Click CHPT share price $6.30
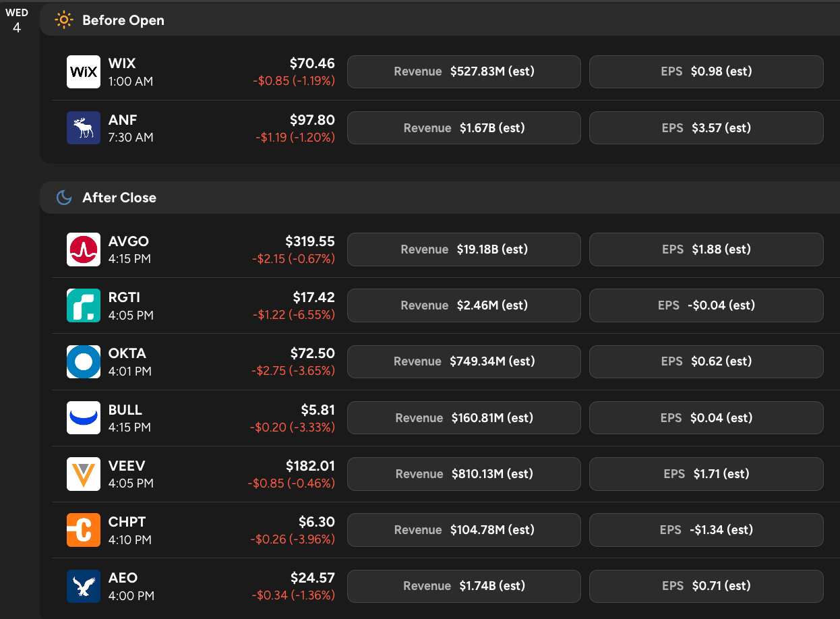The width and height of the screenshot is (840, 619). click(x=317, y=522)
